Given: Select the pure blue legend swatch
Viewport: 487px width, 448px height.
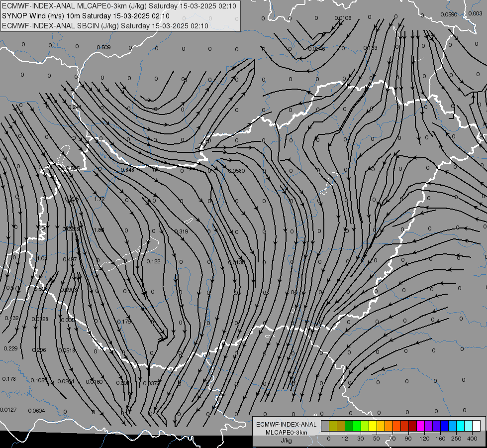Looking at the screenshot, I should (445, 426).
